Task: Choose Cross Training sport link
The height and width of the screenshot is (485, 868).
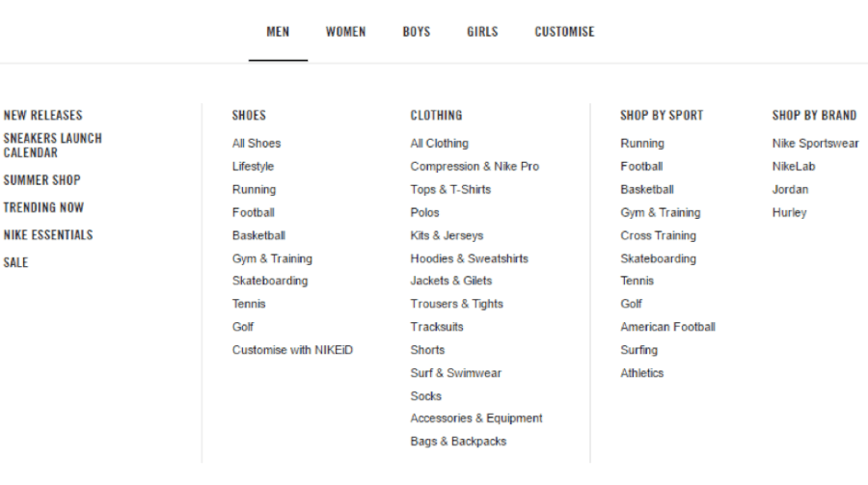Action: pos(658,235)
